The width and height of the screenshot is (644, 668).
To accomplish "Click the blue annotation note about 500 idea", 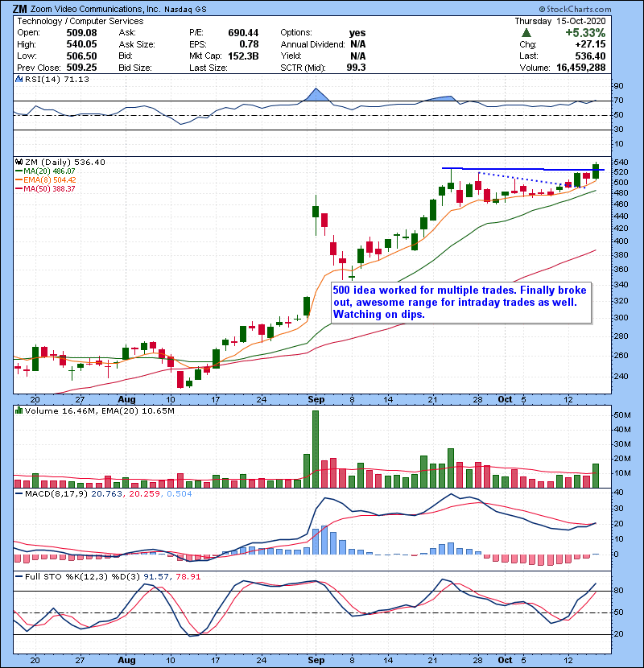I will 461,303.
